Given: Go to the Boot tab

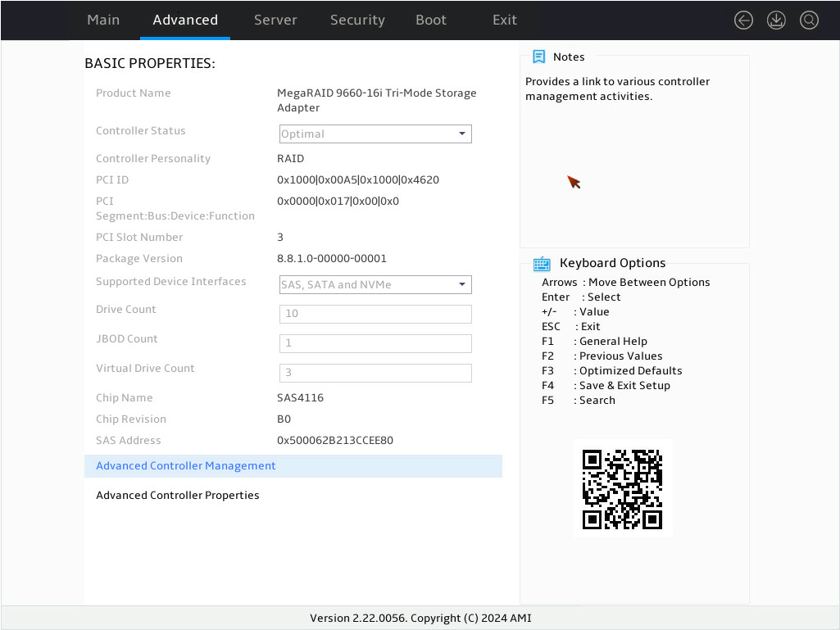Looking at the screenshot, I should 431,20.
